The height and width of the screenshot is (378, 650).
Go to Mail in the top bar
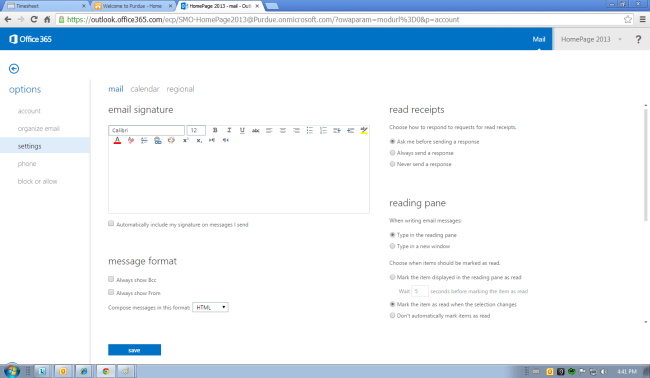[x=538, y=39]
